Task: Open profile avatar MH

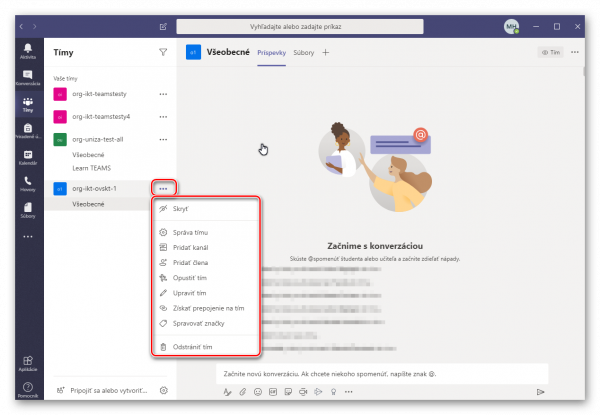Action: tap(511, 26)
